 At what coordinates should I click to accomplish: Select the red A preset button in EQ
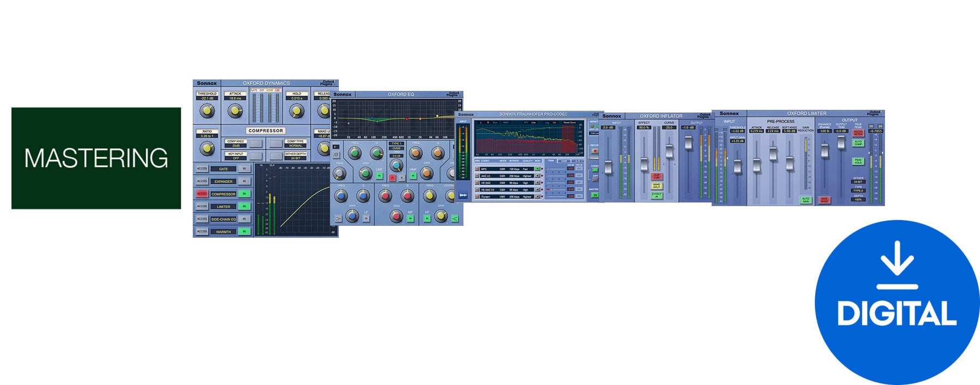click(x=392, y=177)
